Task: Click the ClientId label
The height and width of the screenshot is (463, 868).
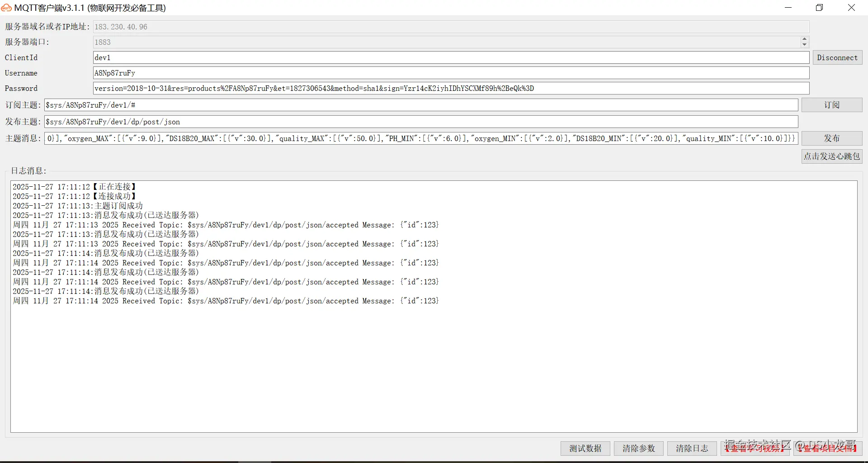Action: [21, 57]
